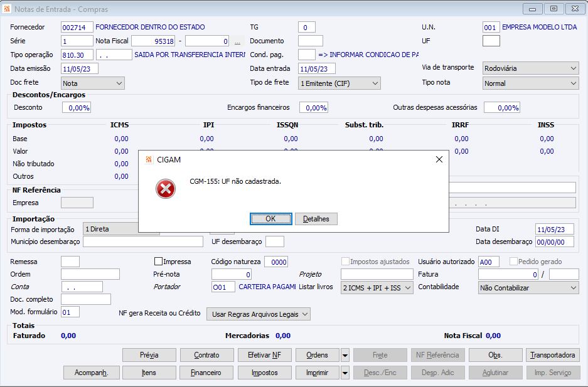This screenshot has height=387, width=588.
Task: Click the Contrato button
Action: pyautogui.click(x=206, y=355)
